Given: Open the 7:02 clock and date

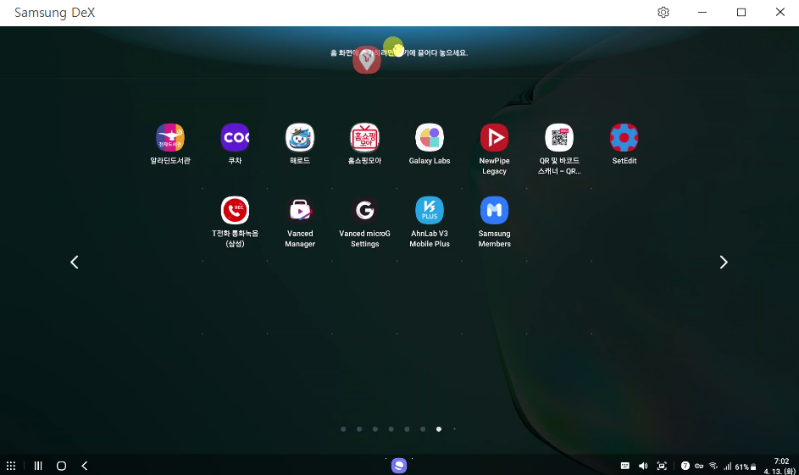Looking at the screenshot, I should [780, 466].
